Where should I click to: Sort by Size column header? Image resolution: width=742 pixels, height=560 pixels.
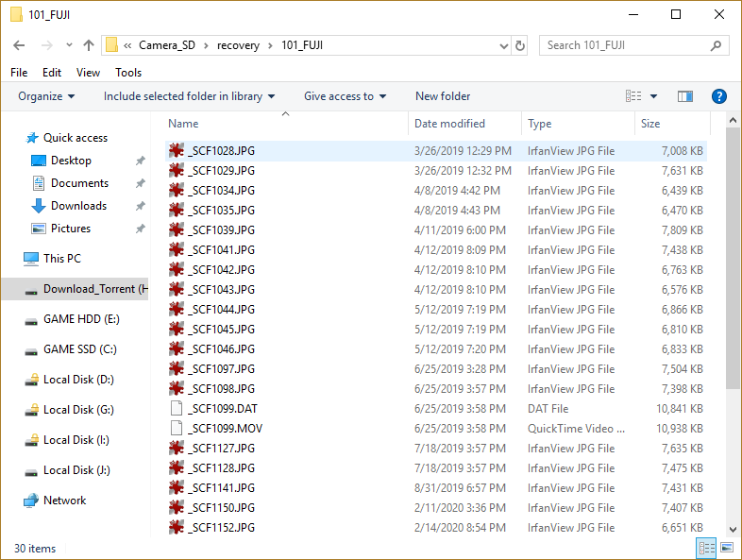click(x=672, y=124)
